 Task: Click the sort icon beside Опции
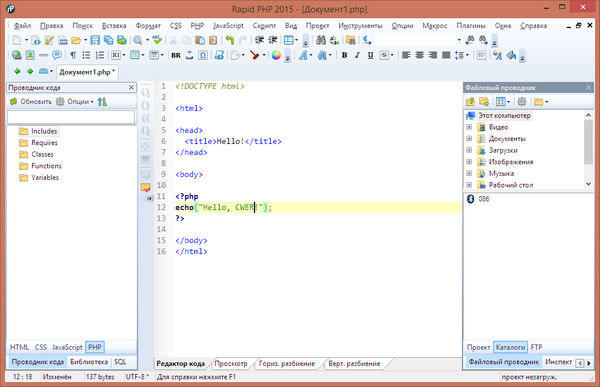click(102, 101)
